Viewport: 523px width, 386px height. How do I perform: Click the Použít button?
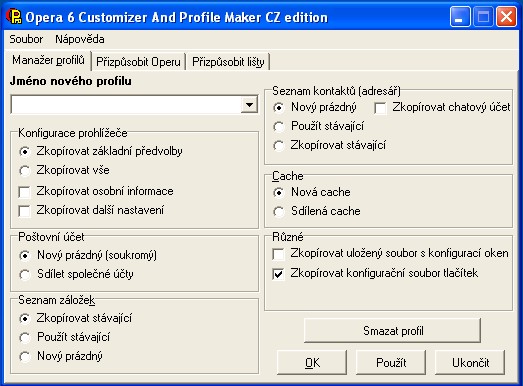click(391, 362)
